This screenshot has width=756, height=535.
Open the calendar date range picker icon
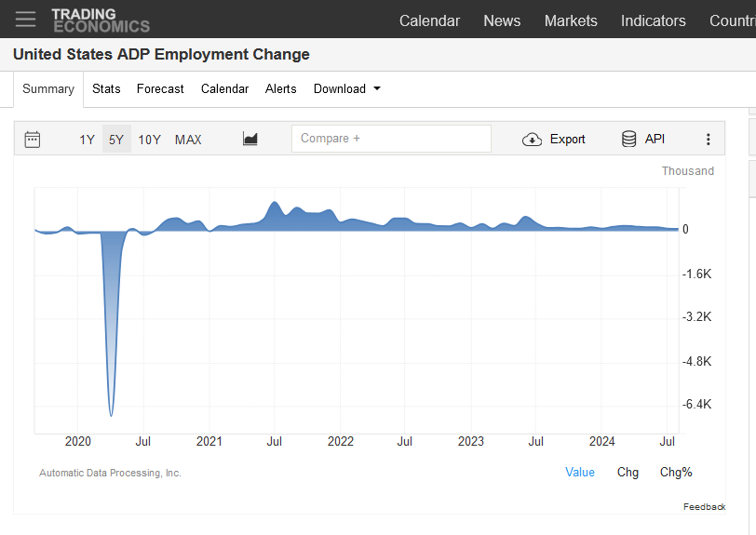33,140
